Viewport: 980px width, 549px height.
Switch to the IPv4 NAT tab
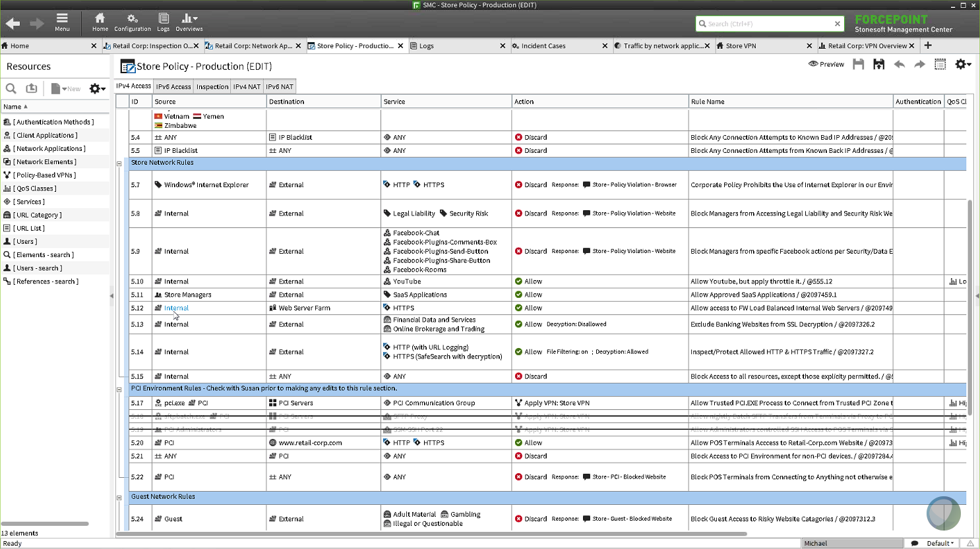pos(247,86)
